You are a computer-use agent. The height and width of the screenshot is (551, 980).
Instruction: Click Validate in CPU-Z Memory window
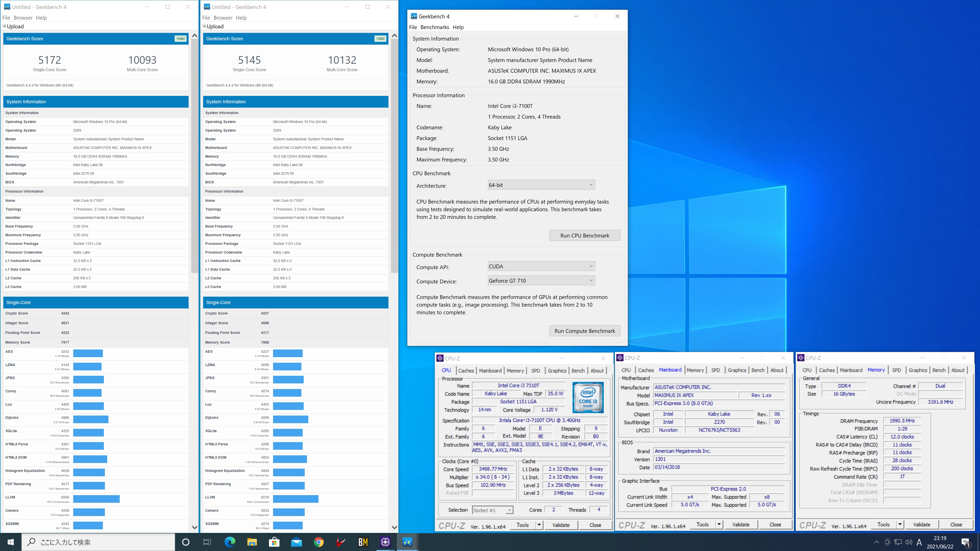click(x=922, y=524)
